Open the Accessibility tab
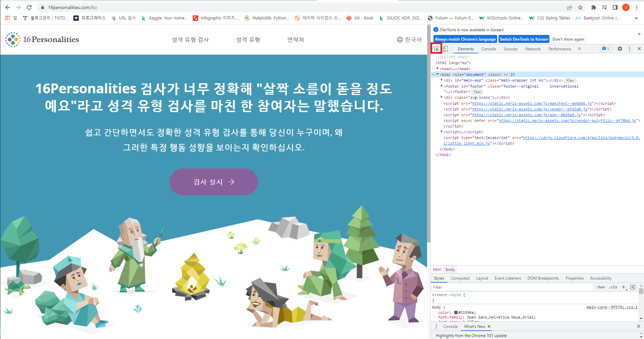This screenshot has width=644, height=339. pyautogui.click(x=601, y=278)
